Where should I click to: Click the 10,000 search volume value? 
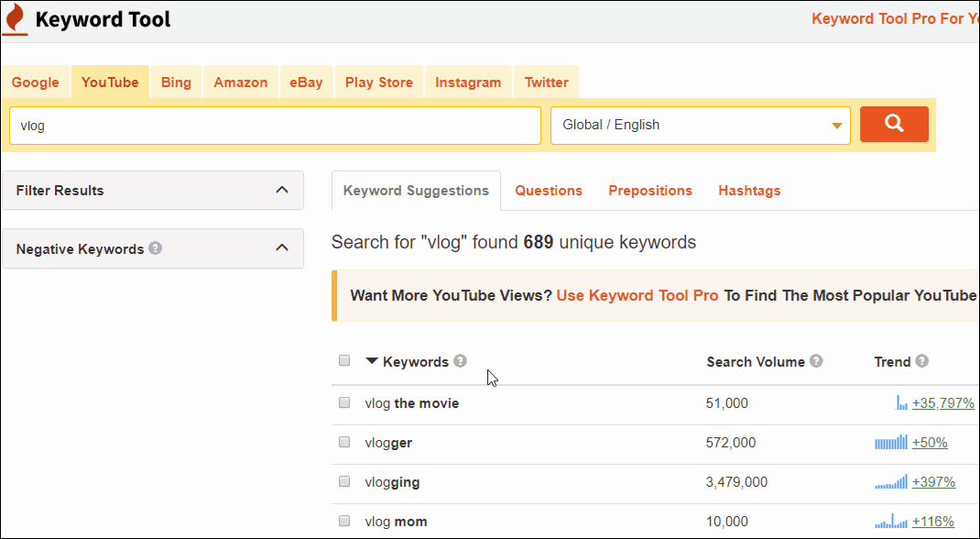click(x=727, y=522)
